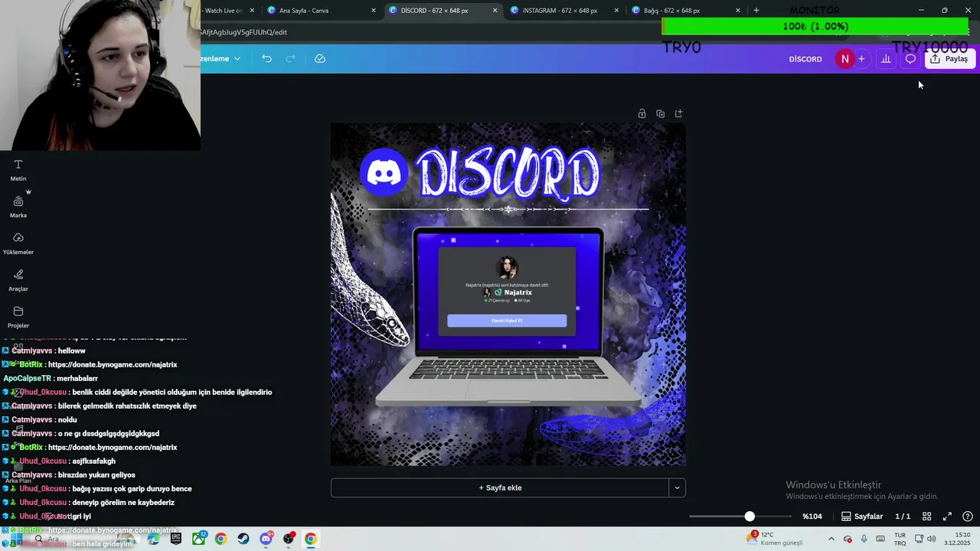Open the OBS Studio taskbar icon

[289, 539]
